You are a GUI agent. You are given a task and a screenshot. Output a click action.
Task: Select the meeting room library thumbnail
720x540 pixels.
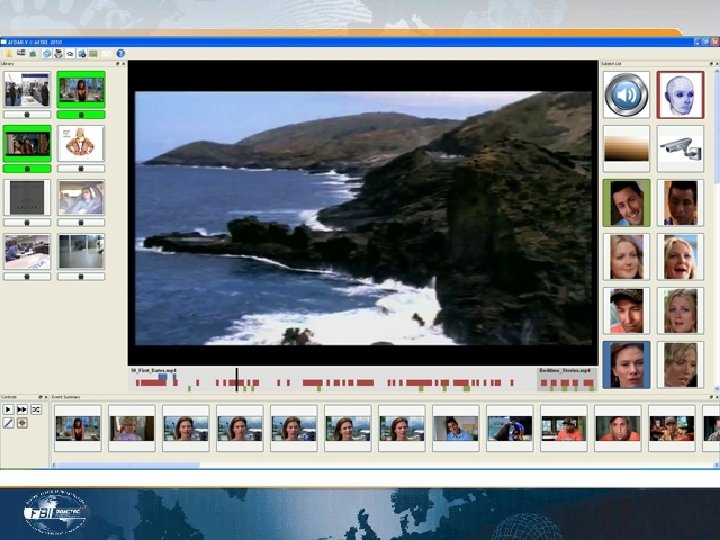[27, 252]
